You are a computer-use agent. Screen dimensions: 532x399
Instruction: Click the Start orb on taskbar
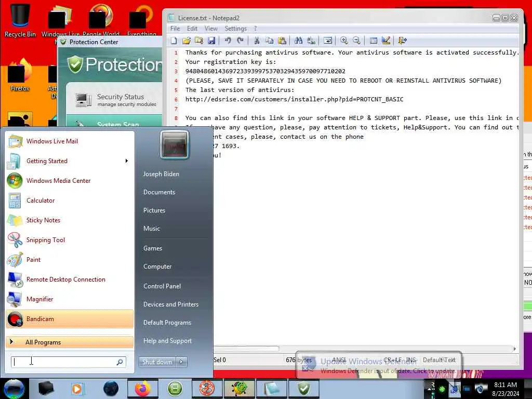point(14,389)
